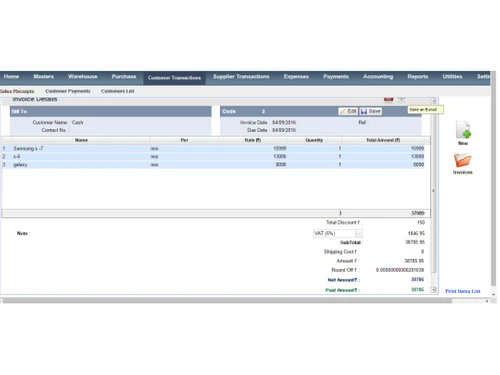Click the Invoice Date value
The height and width of the screenshot is (375, 500).
tap(284, 123)
